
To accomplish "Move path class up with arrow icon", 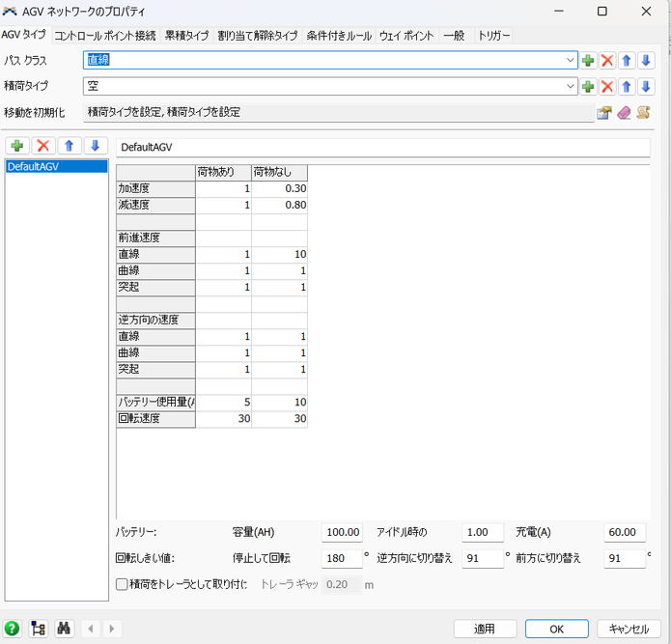I will [x=627, y=60].
